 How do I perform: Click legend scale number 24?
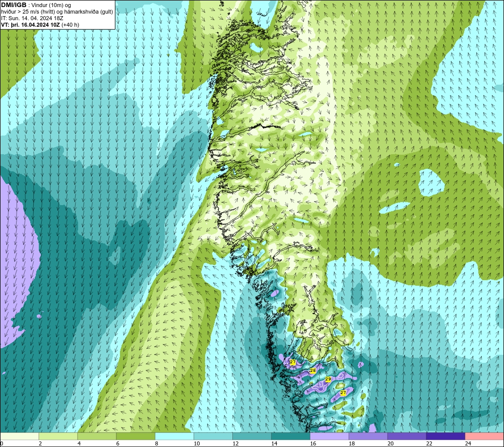pyautogui.click(x=468, y=443)
